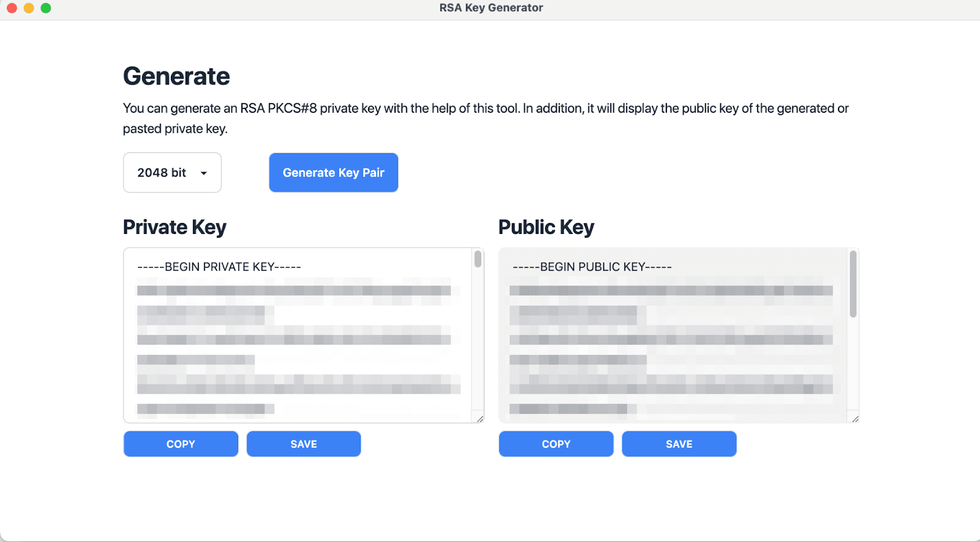Maximize the window with the green button
The height and width of the screenshot is (542, 980).
point(46,8)
